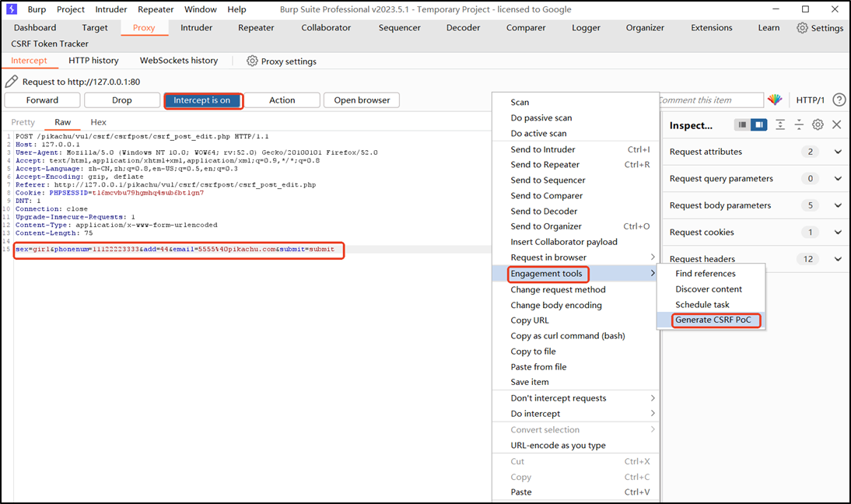This screenshot has width=851, height=504.
Task: Open Inspector settings gear icon
Action: [x=818, y=124]
